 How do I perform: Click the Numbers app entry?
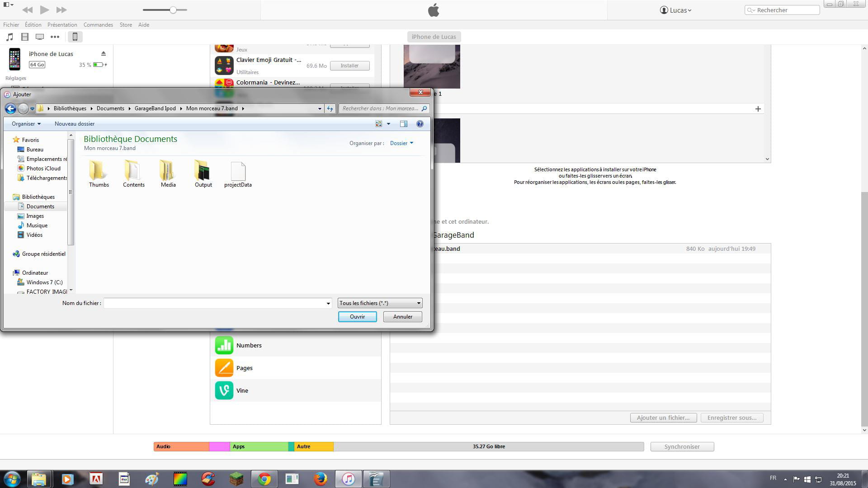[249, 345]
